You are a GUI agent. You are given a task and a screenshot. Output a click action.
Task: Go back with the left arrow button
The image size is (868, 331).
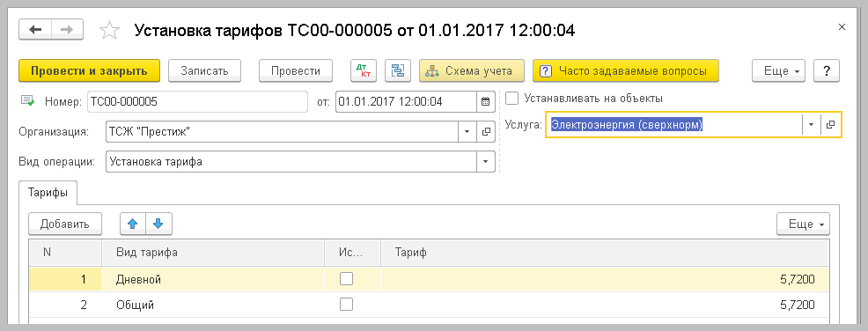[35, 29]
